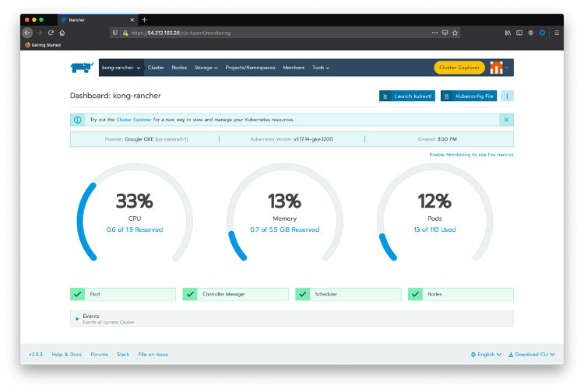Open the user avatar menu
Screen dimensions: 584x392
[x=499, y=68]
